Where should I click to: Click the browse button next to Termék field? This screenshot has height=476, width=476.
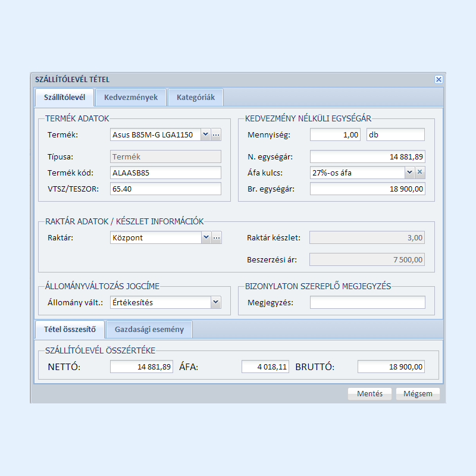click(x=216, y=135)
